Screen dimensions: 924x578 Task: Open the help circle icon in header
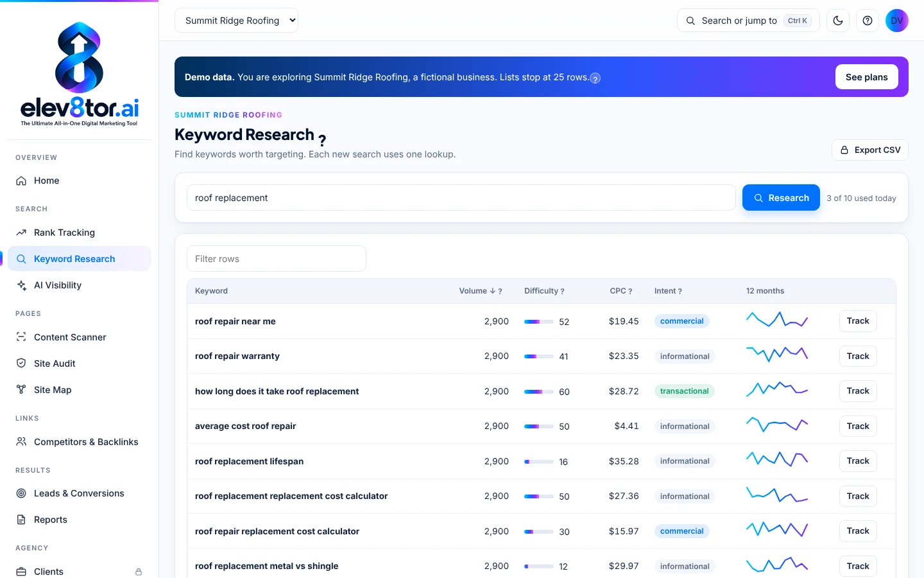868,21
